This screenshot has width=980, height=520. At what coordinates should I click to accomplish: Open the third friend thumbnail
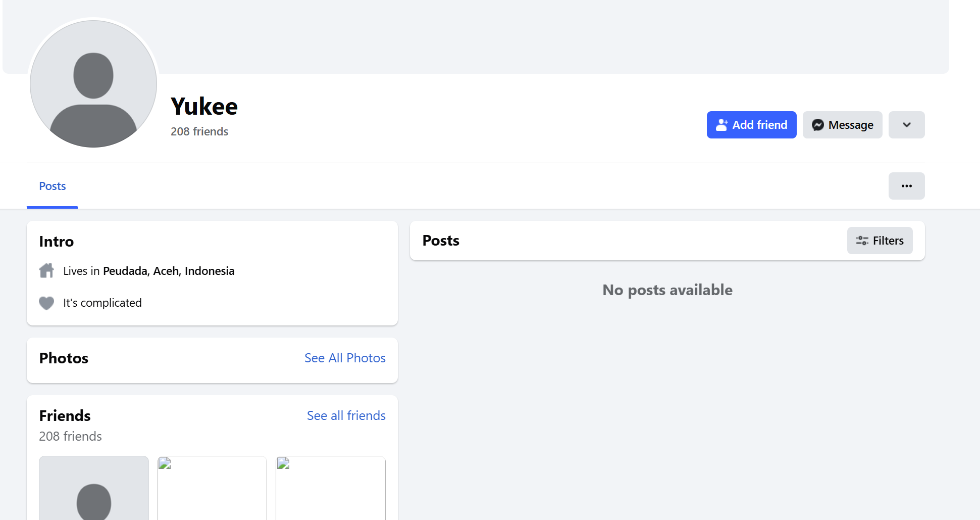click(331, 488)
